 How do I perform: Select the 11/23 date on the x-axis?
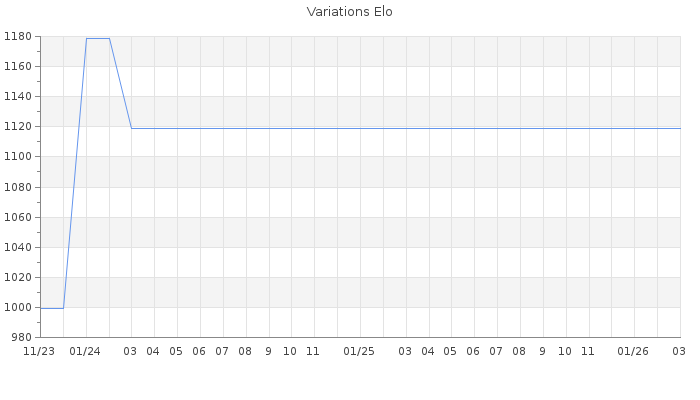tap(39, 352)
